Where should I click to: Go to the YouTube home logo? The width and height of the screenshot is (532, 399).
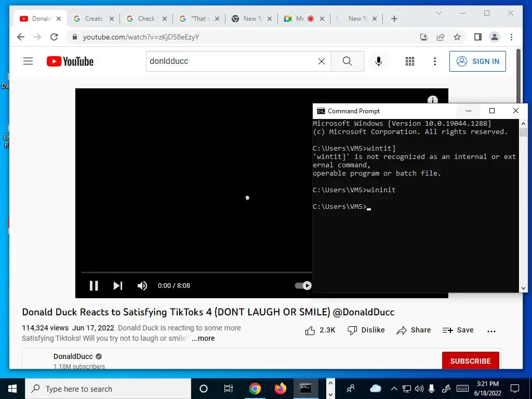70,61
